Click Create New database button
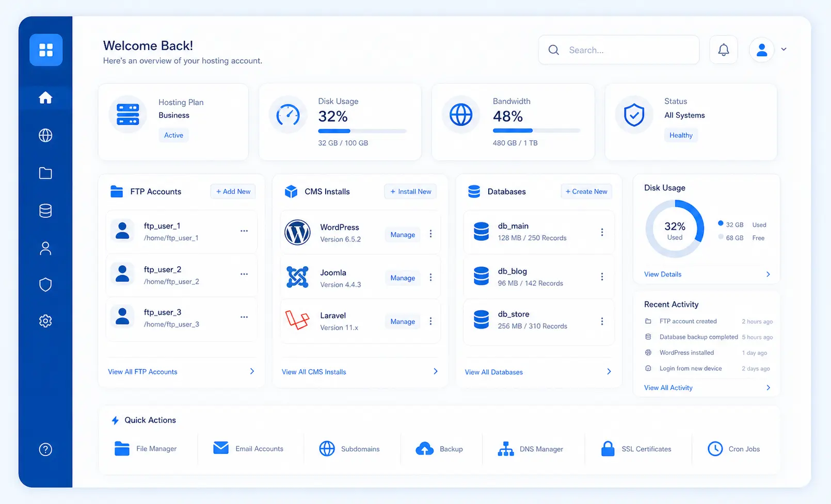The height and width of the screenshot is (504, 831). [586, 191]
